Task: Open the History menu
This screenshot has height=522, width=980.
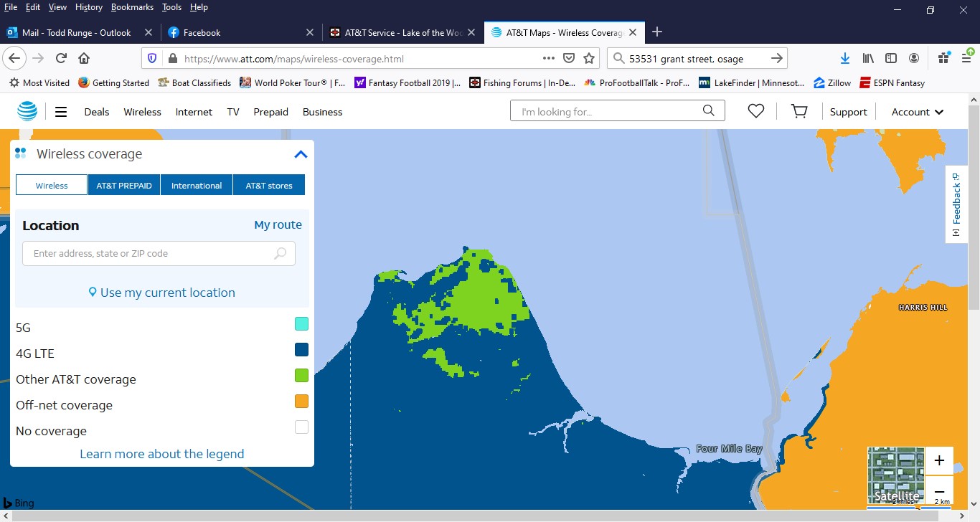Action: (89, 7)
